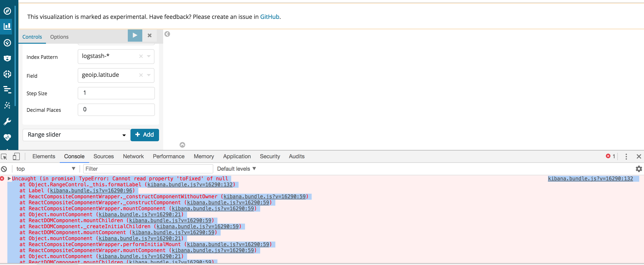Open the DevTools Network tab
The image size is (644, 265).
(x=133, y=156)
